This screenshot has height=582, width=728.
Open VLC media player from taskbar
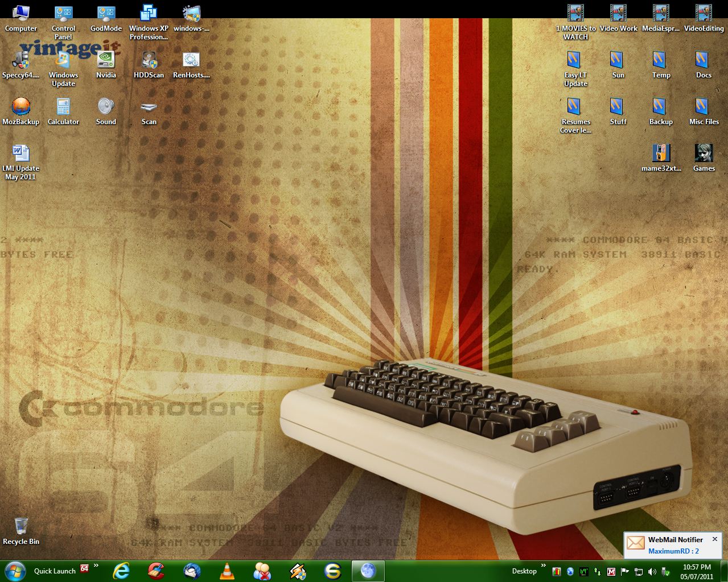click(x=227, y=571)
